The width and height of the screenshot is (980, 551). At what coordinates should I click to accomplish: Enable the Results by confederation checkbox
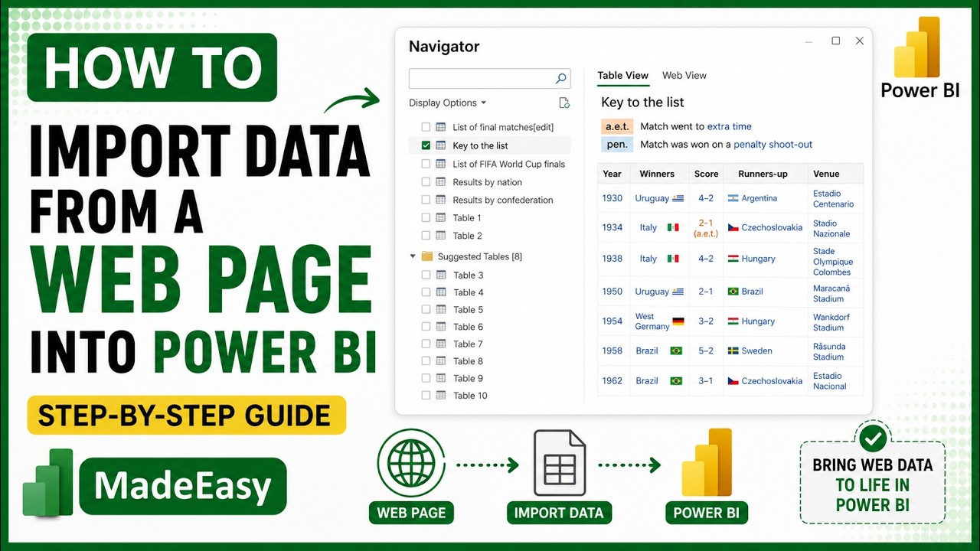point(426,200)
